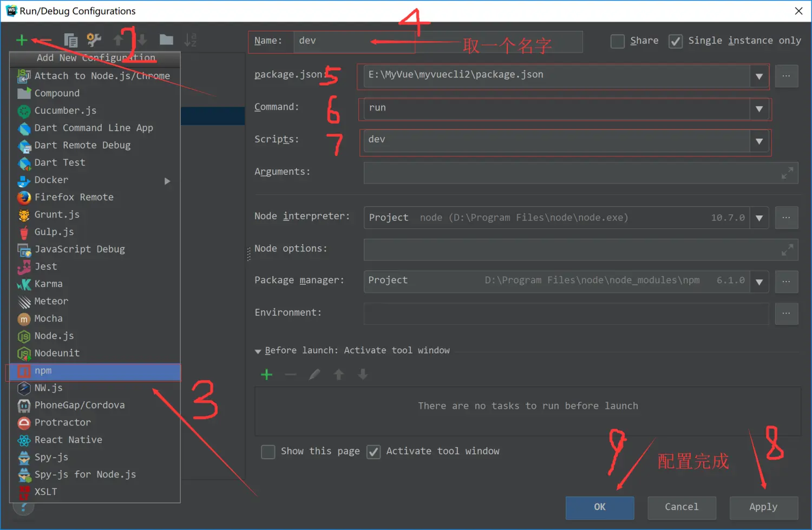This screenshot has width=812, height=530.
Task: Click the Jest icon in list
Action: 24,267
